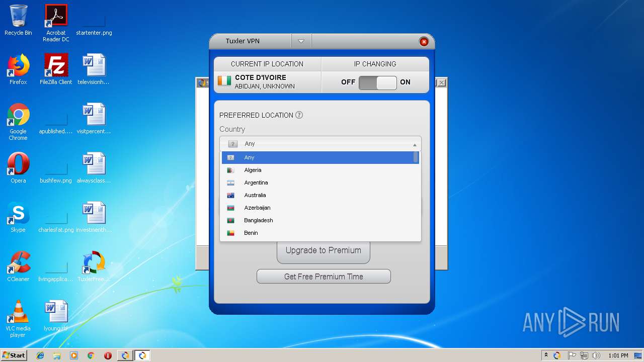Click the country list scrollbar thumb

(x=416, y=157)
